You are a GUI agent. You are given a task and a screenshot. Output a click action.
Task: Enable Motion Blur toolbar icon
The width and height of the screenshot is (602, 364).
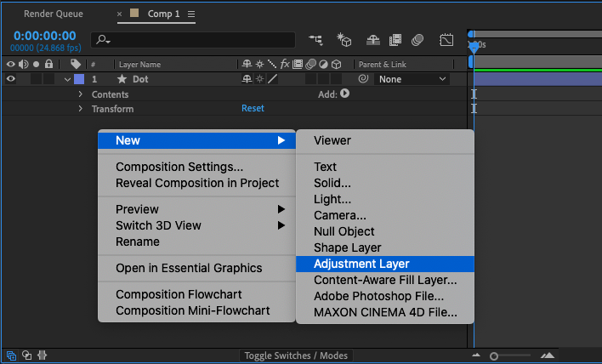[417, 40]
